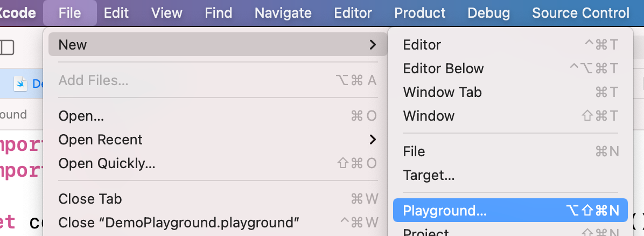Select the New submenu item
This screenshot has height=236, width=644.
coord(218,44)
